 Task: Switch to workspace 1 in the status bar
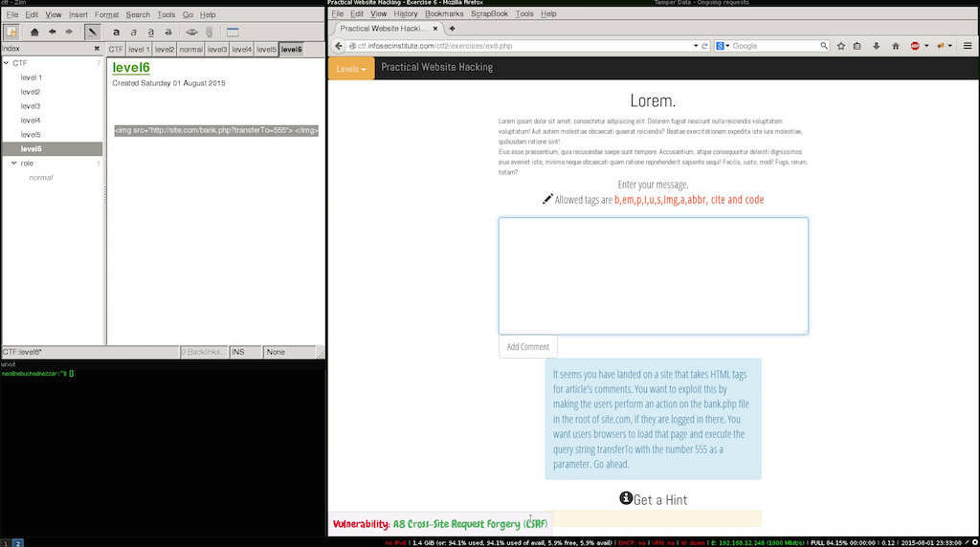5,543
